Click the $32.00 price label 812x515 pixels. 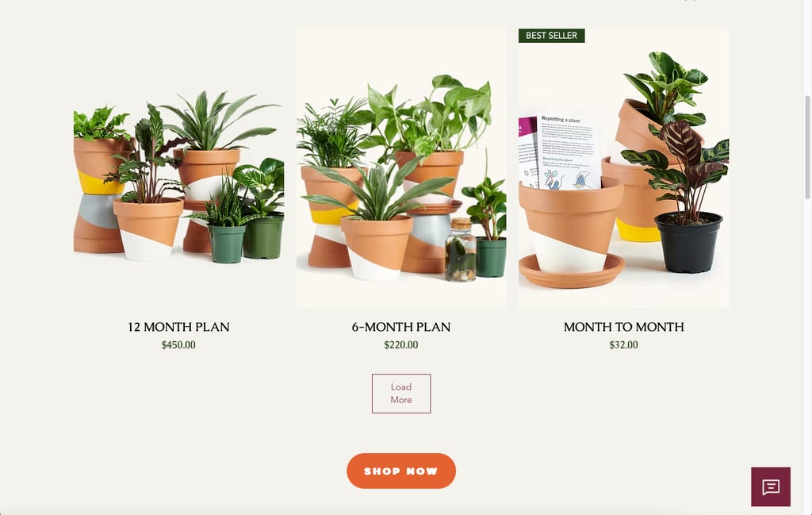624,345
